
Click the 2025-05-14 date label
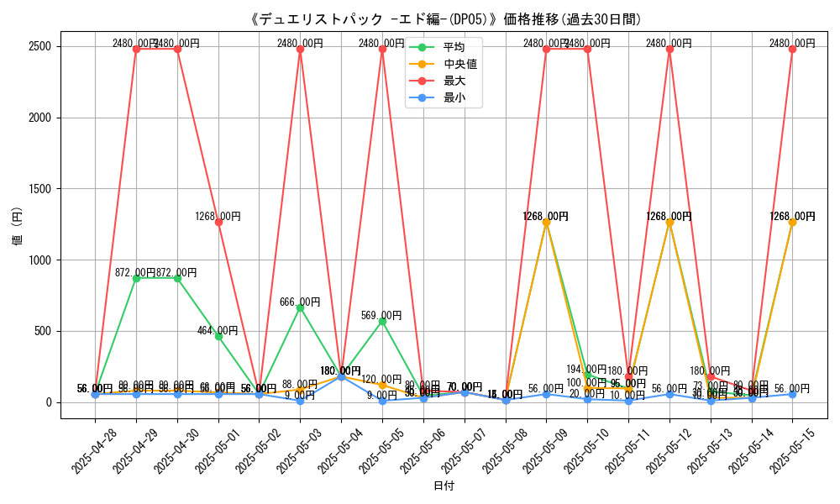(x=750, y=452)
